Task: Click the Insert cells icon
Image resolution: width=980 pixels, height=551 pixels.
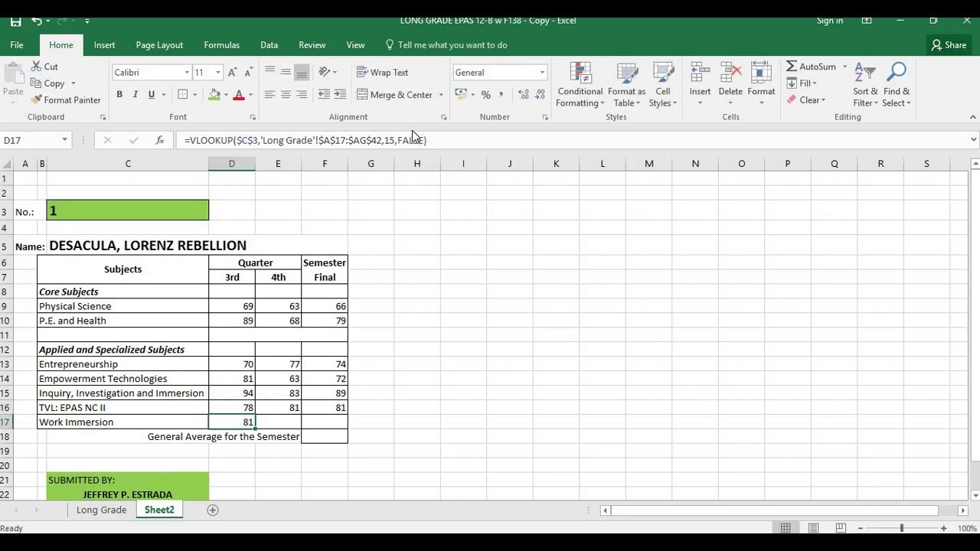Action: (x=700, y=74)
